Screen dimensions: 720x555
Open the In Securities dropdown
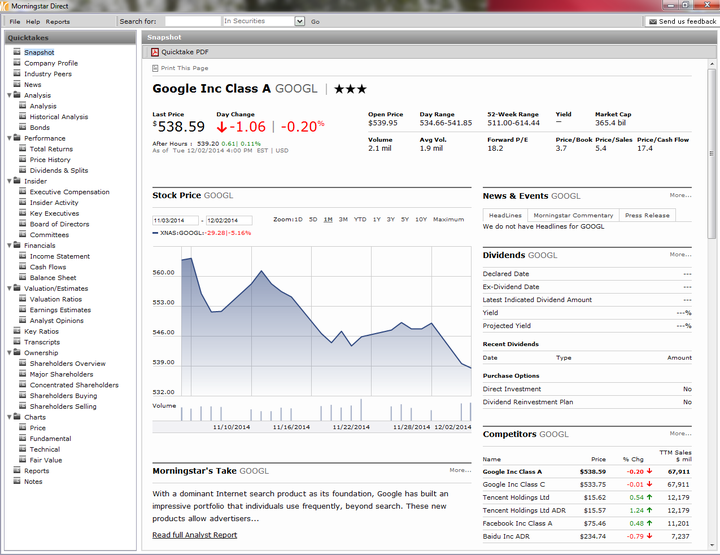click(300, 21)
